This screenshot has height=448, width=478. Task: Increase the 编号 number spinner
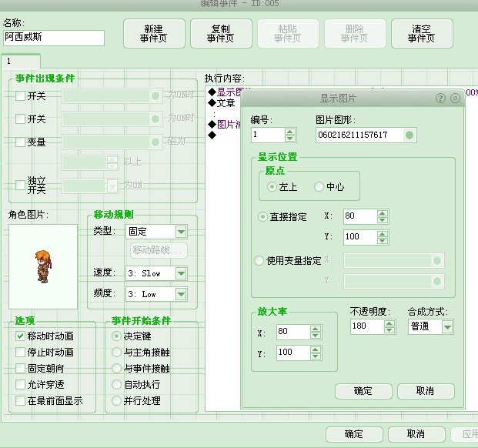click(x=290, y=132)
